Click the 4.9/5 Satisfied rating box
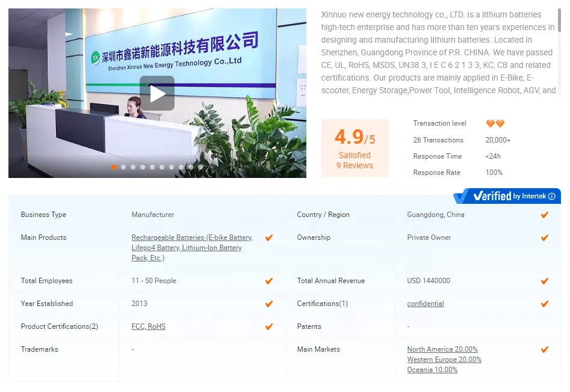This screenshot has width=570, height=392. coord(355,148)
